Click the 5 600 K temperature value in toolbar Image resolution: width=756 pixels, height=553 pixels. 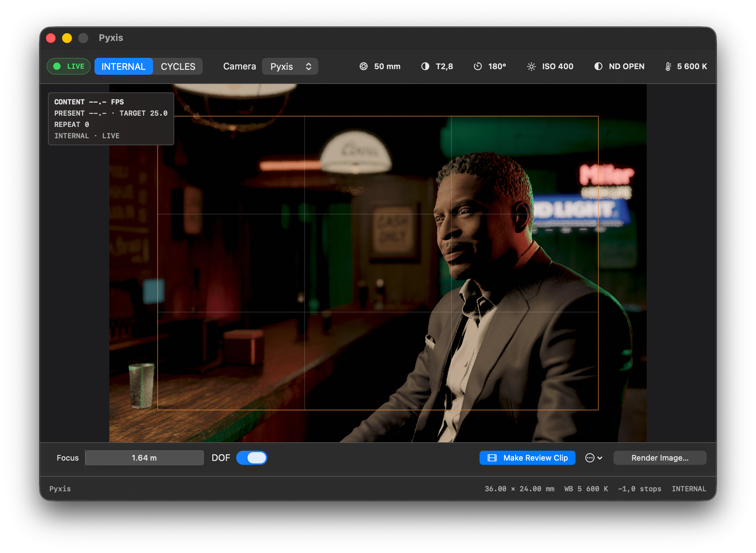(692, 66)
